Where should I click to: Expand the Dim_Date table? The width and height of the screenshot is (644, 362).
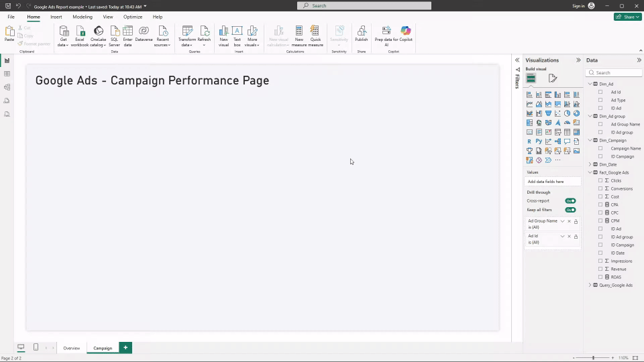point(590,165)
